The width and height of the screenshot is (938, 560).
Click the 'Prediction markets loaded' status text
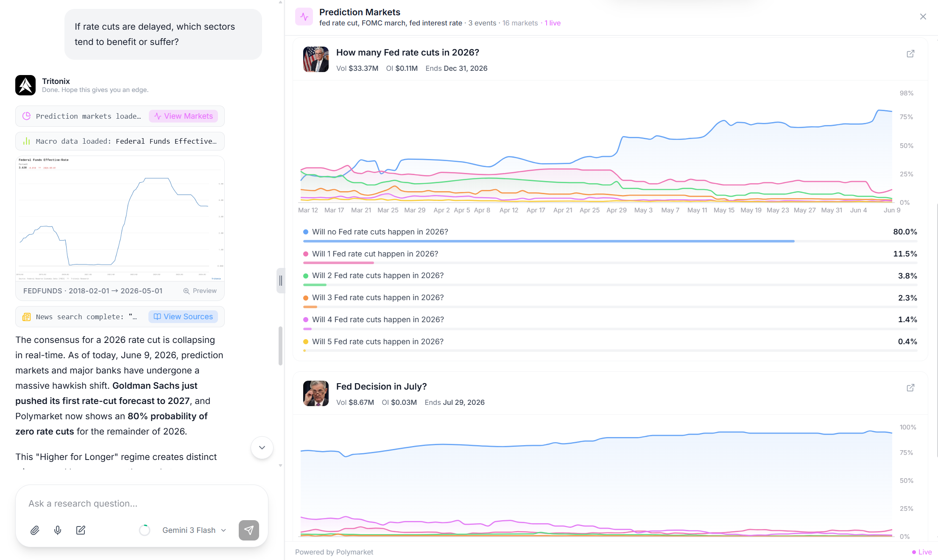(88, 116)
